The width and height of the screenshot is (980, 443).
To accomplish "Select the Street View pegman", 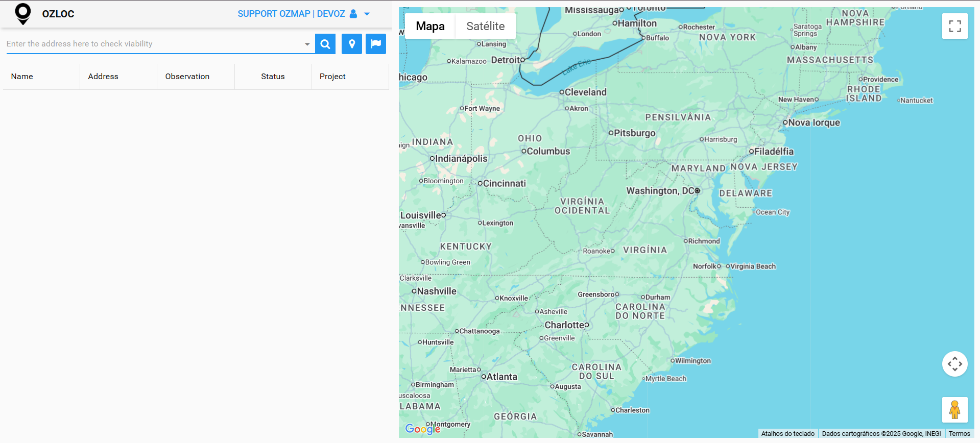I will tap(955, 410).
